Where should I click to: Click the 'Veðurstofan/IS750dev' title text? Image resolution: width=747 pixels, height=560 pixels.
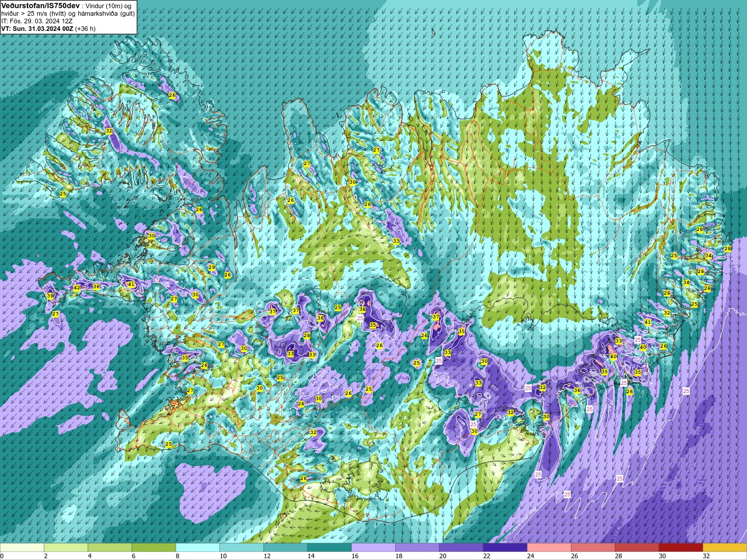pos(41,5)
